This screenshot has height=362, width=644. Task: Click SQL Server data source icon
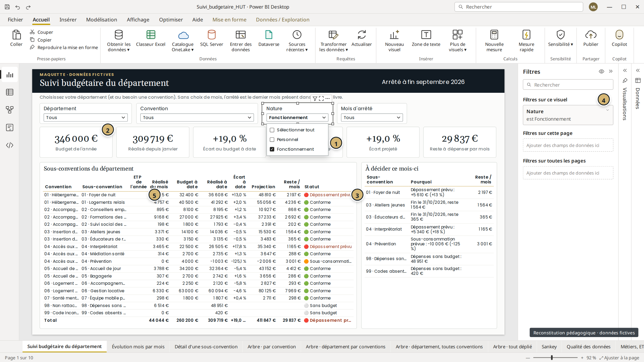tap(211, 35)
